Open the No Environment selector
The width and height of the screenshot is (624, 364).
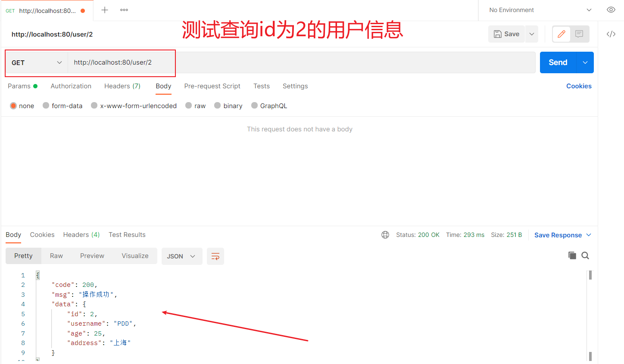540,10
